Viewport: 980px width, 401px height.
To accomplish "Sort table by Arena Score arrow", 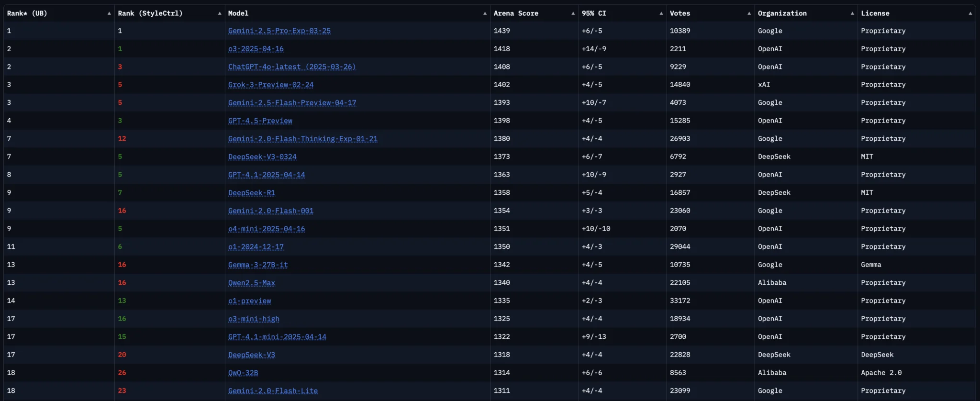I will point(573,13).
